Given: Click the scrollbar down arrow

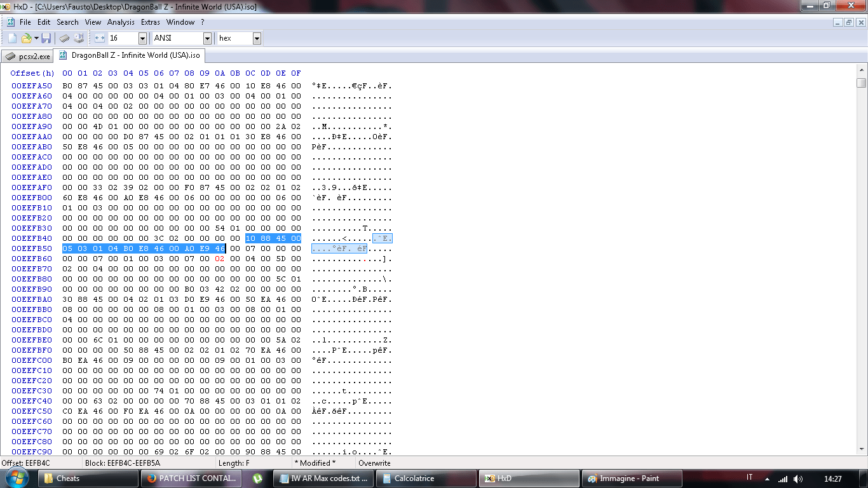Looking at the screenshot, I should click(861, 449).
